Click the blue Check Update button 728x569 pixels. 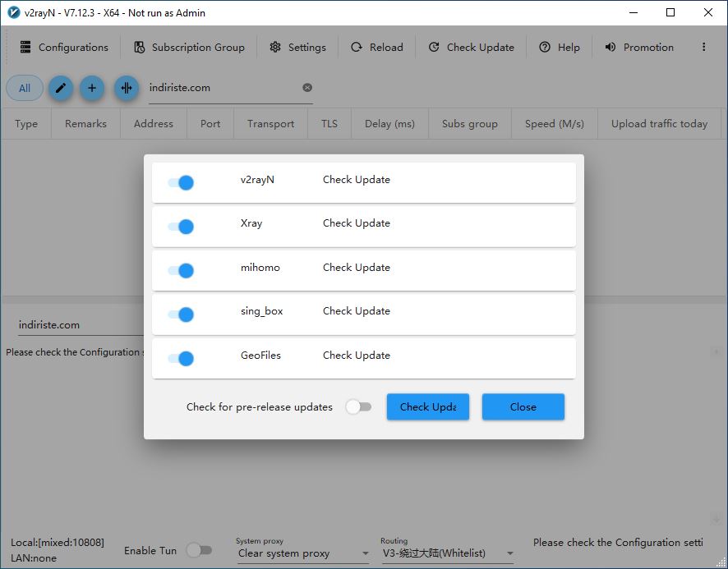pyautogui.click(x=428, y=407)
